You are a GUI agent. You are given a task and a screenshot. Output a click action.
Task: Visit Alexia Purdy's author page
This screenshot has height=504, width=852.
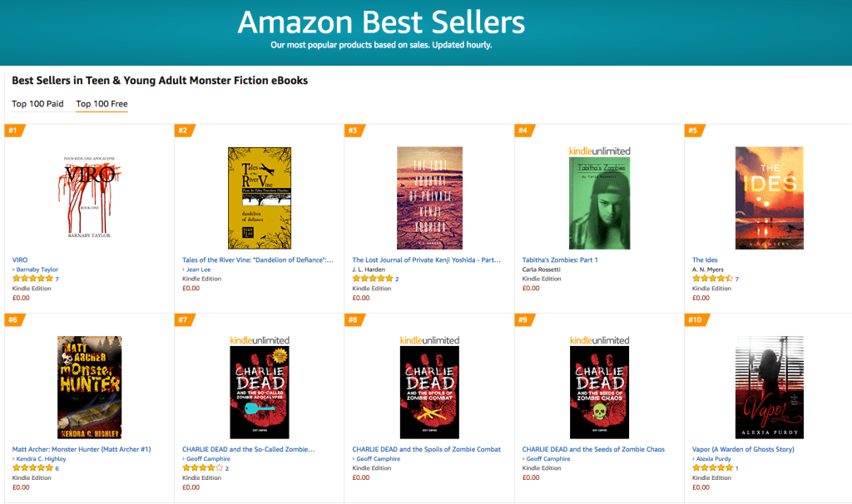pos(716,459)
